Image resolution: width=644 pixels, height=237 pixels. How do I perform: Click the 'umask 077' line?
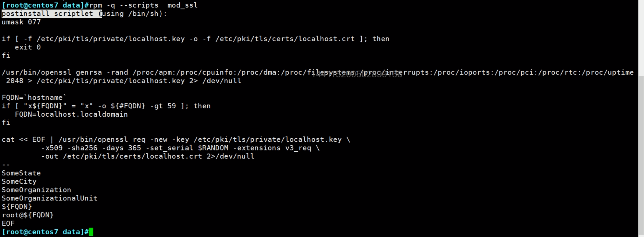click(21, 22)
